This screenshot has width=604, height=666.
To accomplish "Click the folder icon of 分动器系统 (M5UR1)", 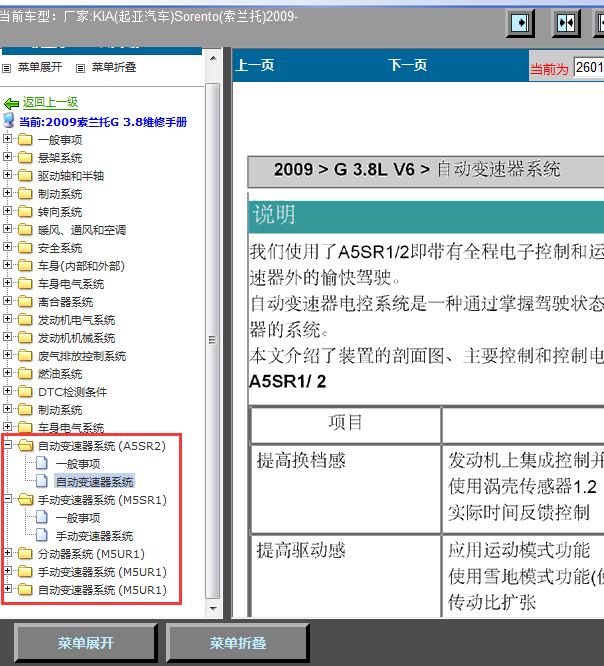I will 25,553.
